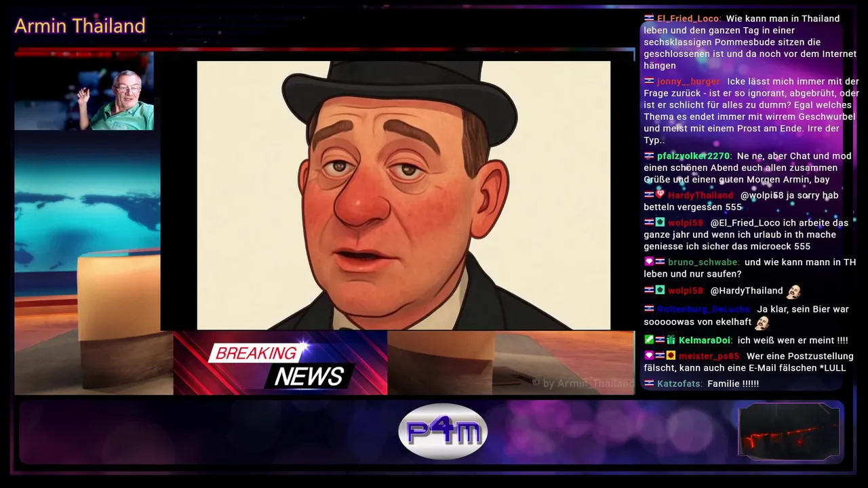Open Rottenburg_DeLuchs' username in chat

tap(705, 309)
